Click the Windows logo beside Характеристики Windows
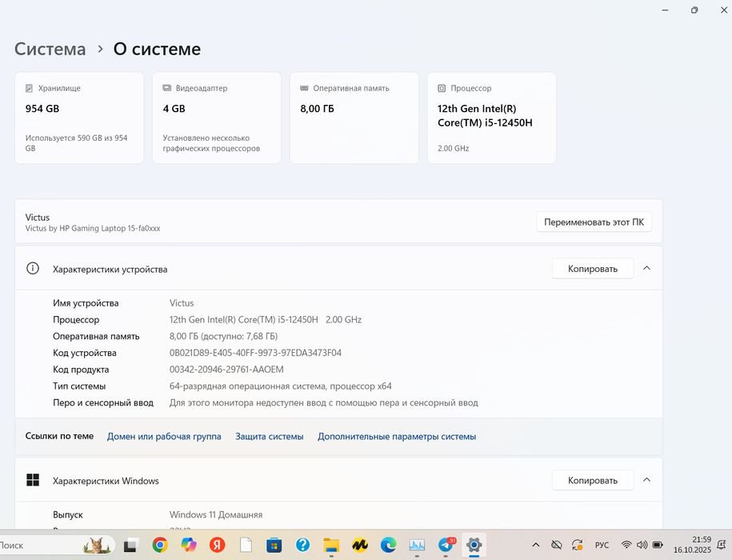 coord(33,480)
